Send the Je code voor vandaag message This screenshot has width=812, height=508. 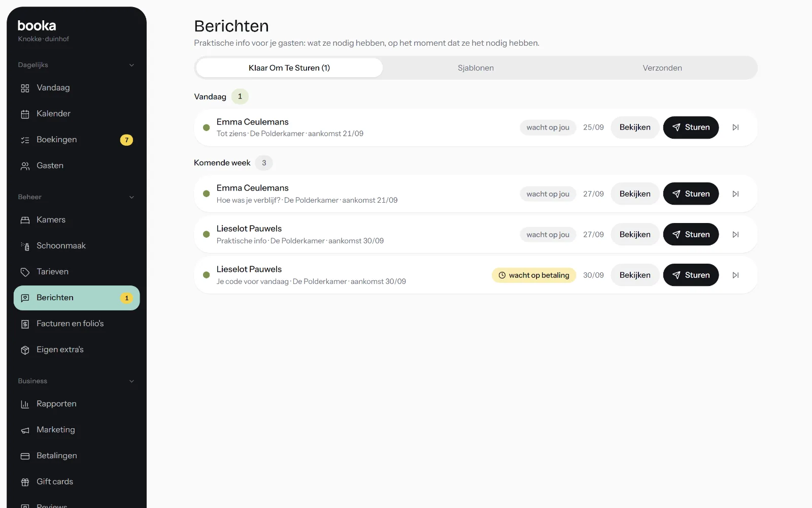(x=691, y=275)
